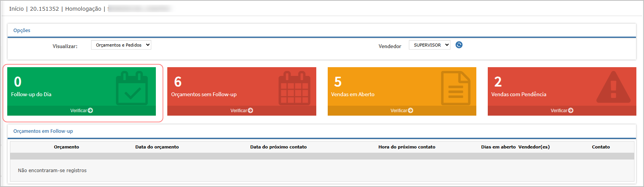Go to Início in the breadcrumb
Viewport: 644px width, 187px height.
(16, 9)
